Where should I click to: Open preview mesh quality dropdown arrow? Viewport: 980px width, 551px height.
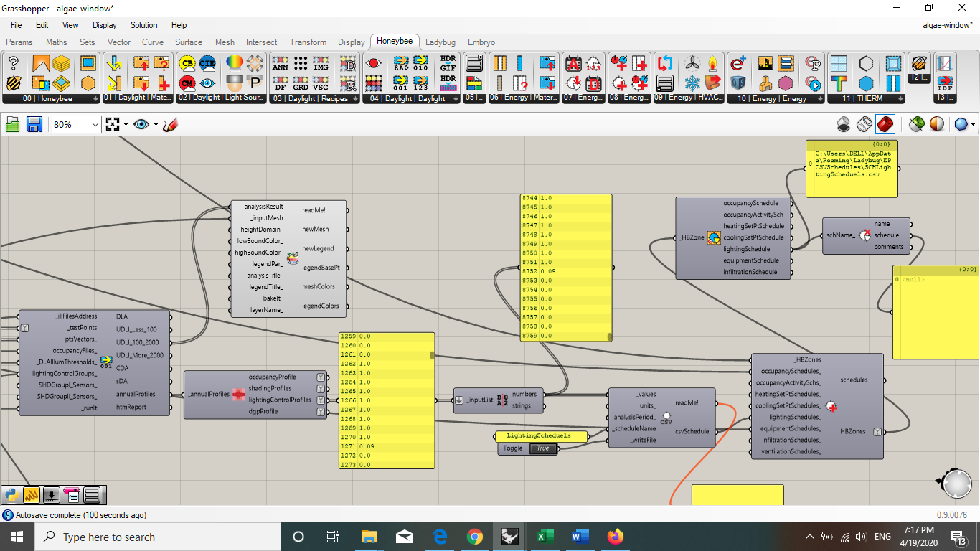pos(973,124)
